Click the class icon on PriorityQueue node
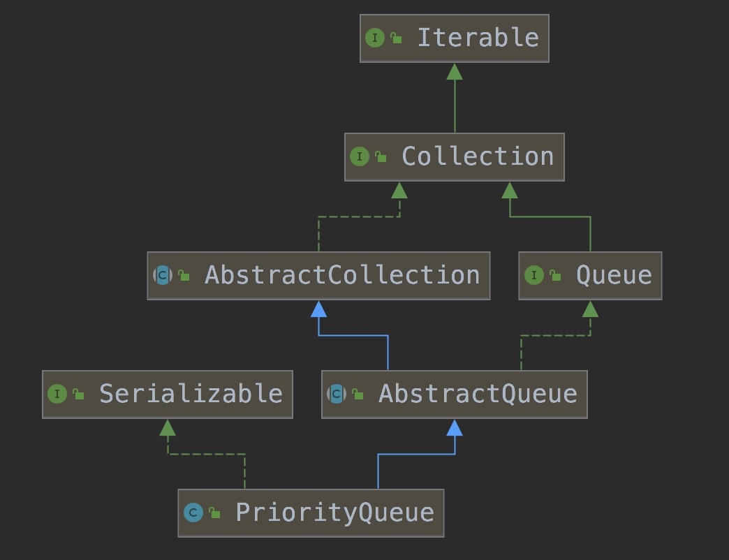 [x=193, y=513]
